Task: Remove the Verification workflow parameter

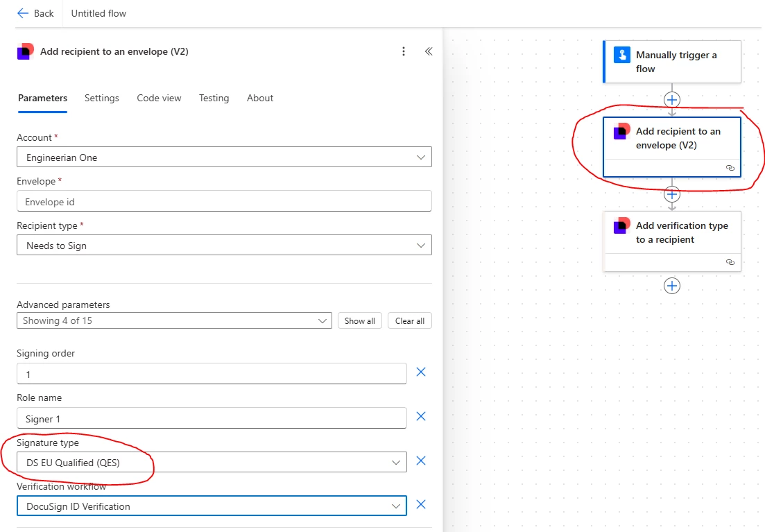Action: point(421,505)
